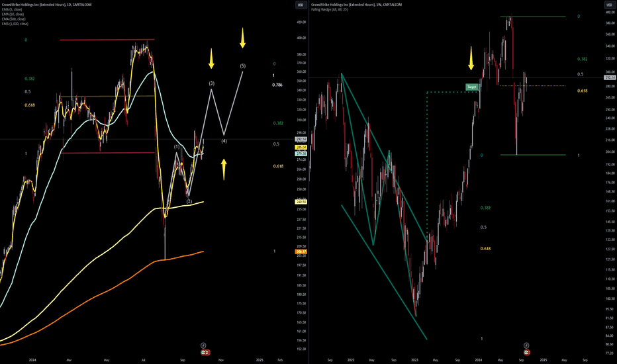This screenshot has width=617, height=364.
Task: Click the CrowdStrike 1W symbol title
Action: (357, 5)
